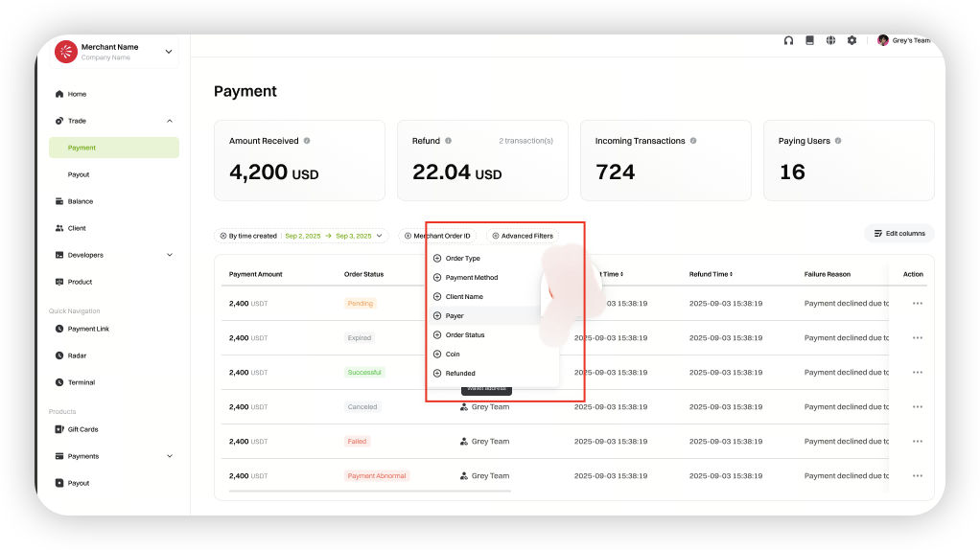The width and height of the screenshot is (980, 550).
Task: Select Payment Method from the filter menu
Action: (471, 278)
